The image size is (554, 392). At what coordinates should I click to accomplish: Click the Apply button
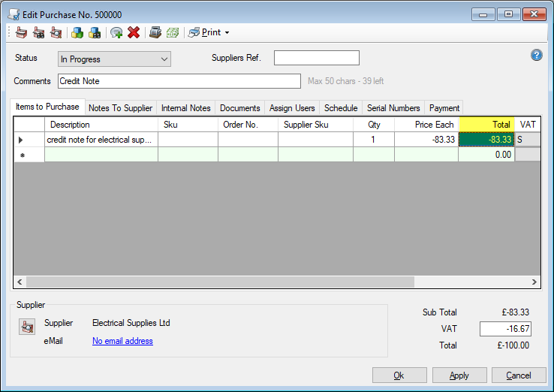(x=459, y=375)
